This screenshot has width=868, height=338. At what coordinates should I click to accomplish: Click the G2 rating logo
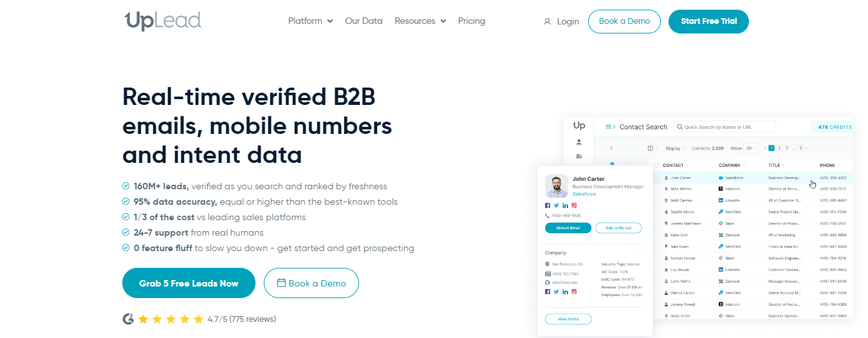click(x=128, y=319)
